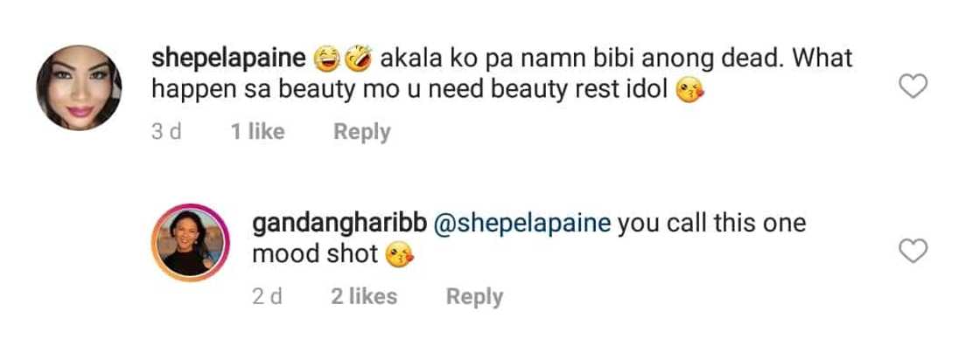Click the "2 d" timestamp

[x=267, y=296]
